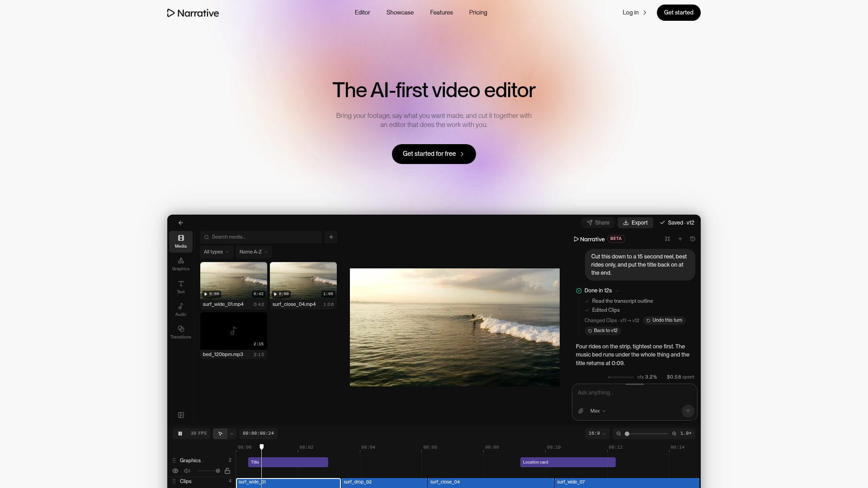
Task: Open the Transitions sidebar tab
Action: click(181, 332)
